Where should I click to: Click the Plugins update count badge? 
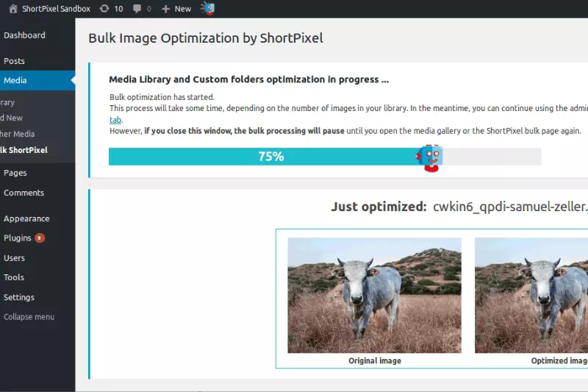point(40,238)
